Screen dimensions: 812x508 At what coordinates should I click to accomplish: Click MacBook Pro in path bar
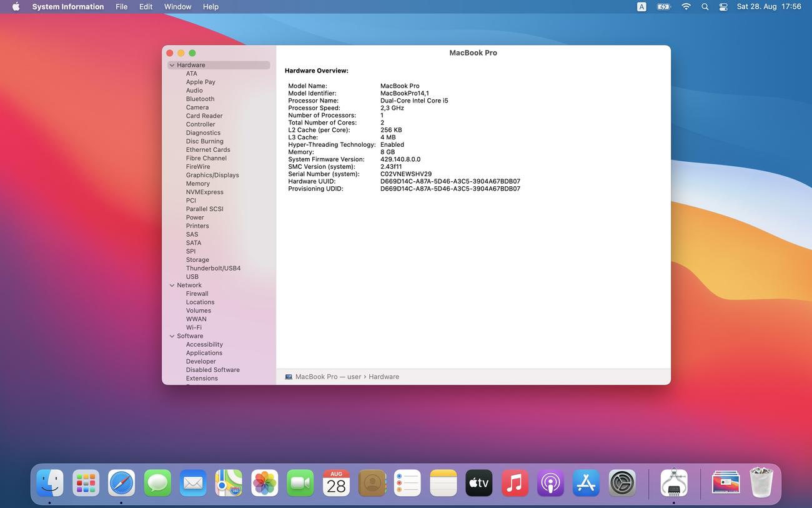tap(316, 377)
